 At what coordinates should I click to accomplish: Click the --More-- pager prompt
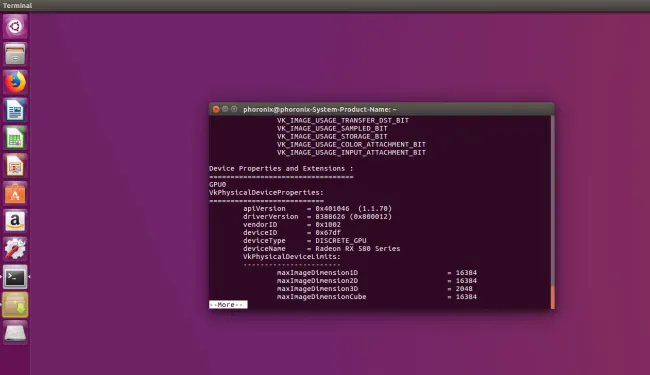[x=228, y=305]
